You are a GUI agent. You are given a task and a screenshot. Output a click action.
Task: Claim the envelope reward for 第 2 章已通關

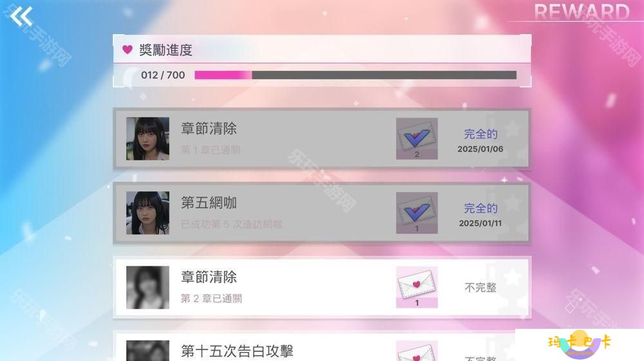[417, 287]
